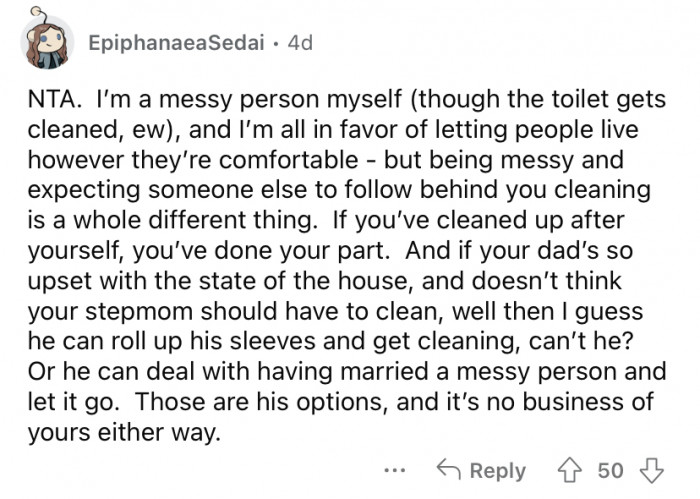Click the line starting 'he can roll up'

click(x=330, y=341)
